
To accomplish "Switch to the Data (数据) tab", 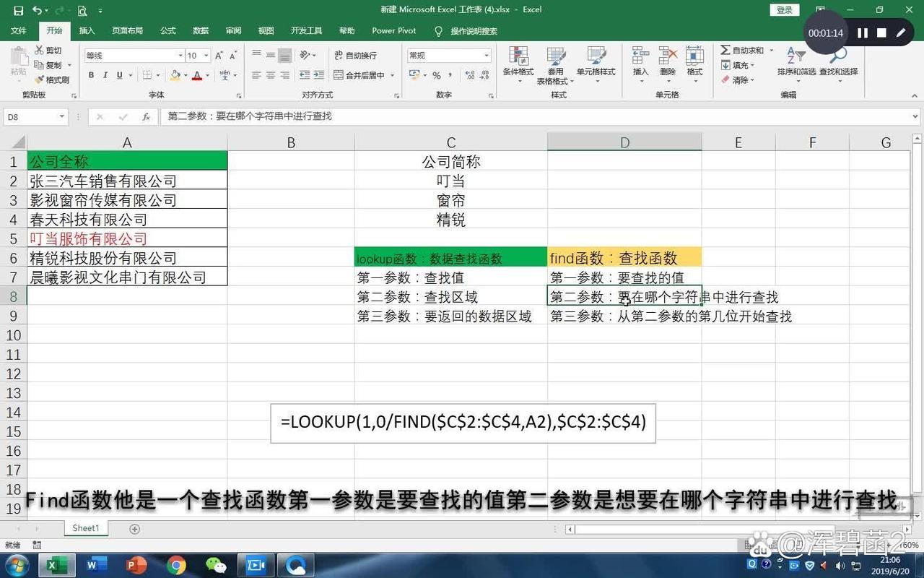I will [x=201, y=31].
